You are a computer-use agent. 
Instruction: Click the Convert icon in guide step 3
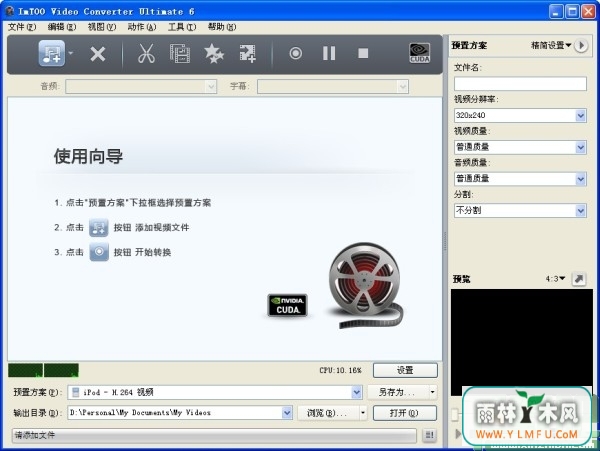(99, 252)
